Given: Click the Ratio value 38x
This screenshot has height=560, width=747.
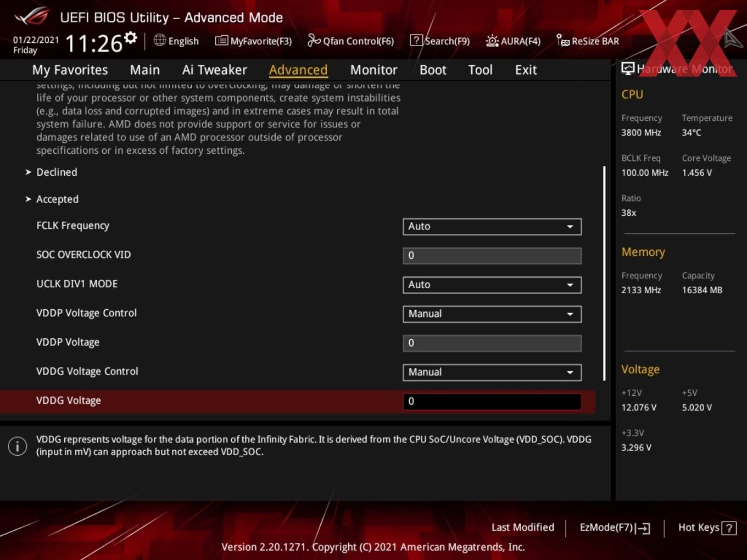Looking at the screenshot, I should [628, 212].
